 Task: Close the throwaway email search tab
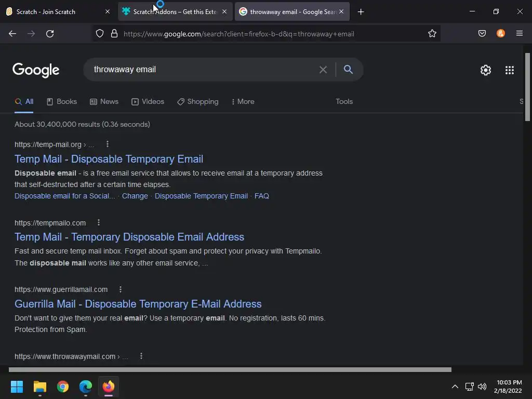(341, 12)
